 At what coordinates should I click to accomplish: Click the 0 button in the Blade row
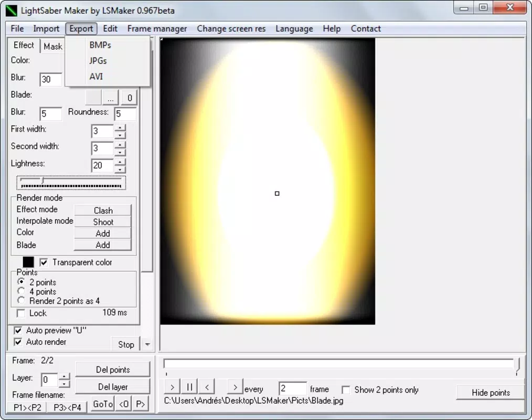(x=130, y=98)
